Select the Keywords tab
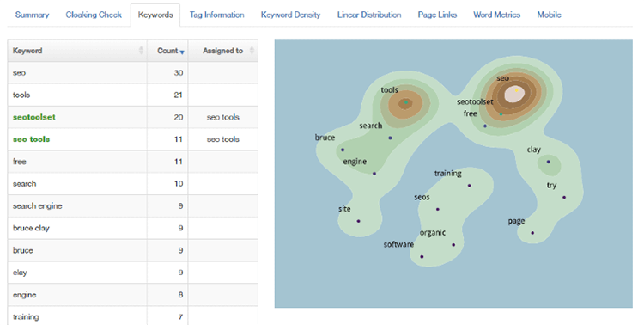This screenshot has height=325, width=644. (x=155, y=15)
